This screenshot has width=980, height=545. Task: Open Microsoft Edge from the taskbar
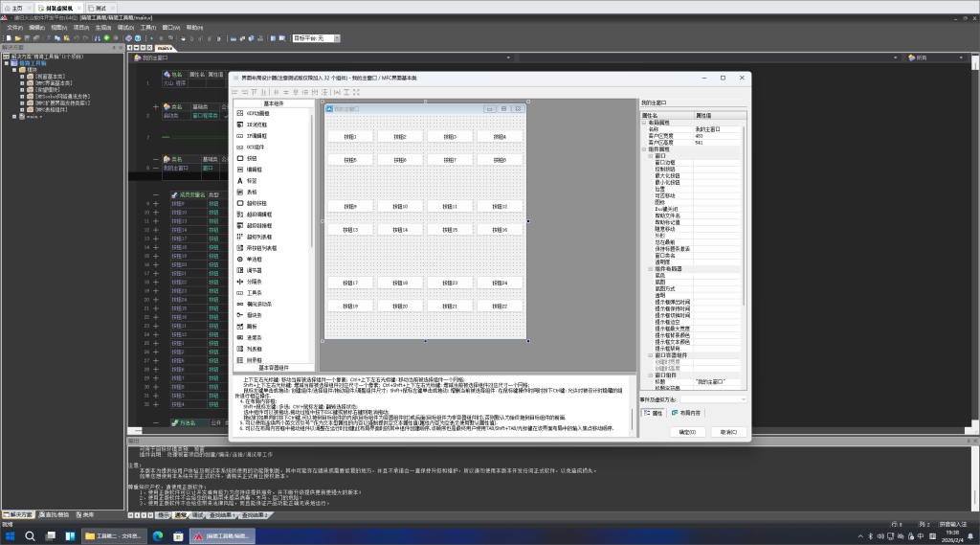coord(158,535)
